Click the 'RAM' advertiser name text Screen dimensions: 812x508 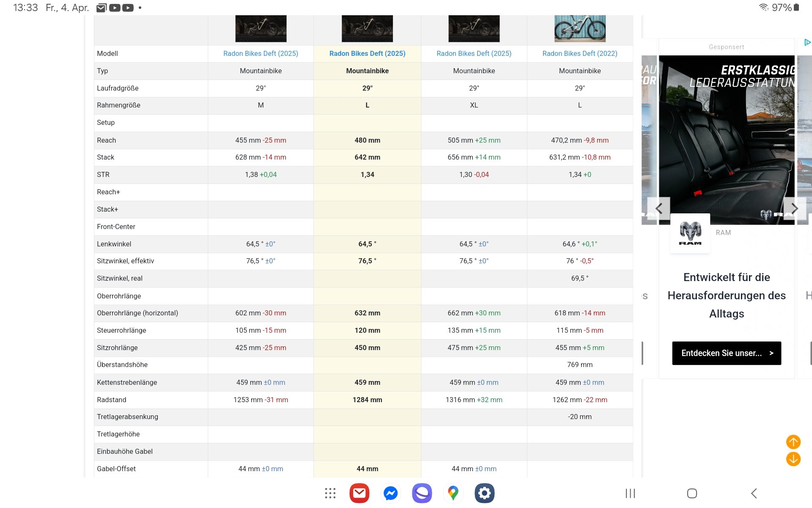pos(723,232)
